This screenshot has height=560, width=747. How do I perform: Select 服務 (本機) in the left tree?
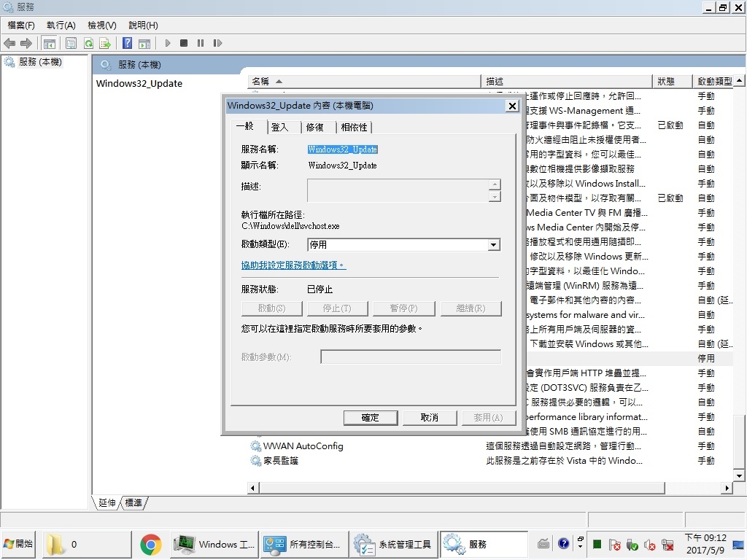pos(40,62)
